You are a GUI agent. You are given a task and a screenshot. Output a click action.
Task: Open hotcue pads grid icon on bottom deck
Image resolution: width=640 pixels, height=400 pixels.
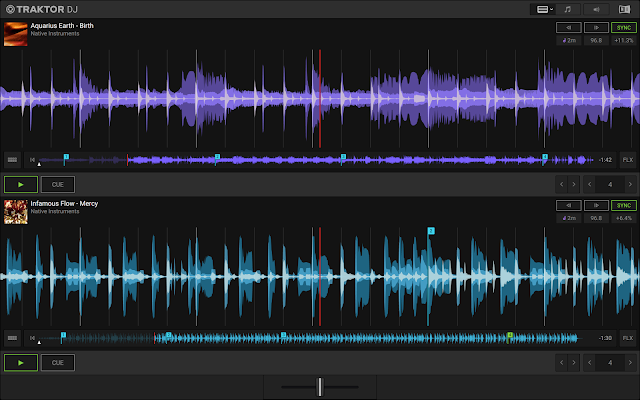coord(12,338)
